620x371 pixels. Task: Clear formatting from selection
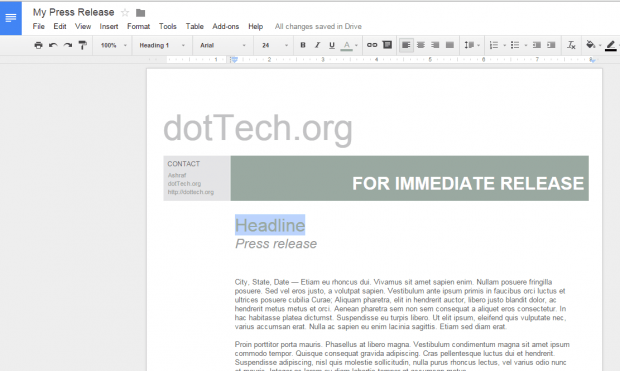[x=571, y=45]
